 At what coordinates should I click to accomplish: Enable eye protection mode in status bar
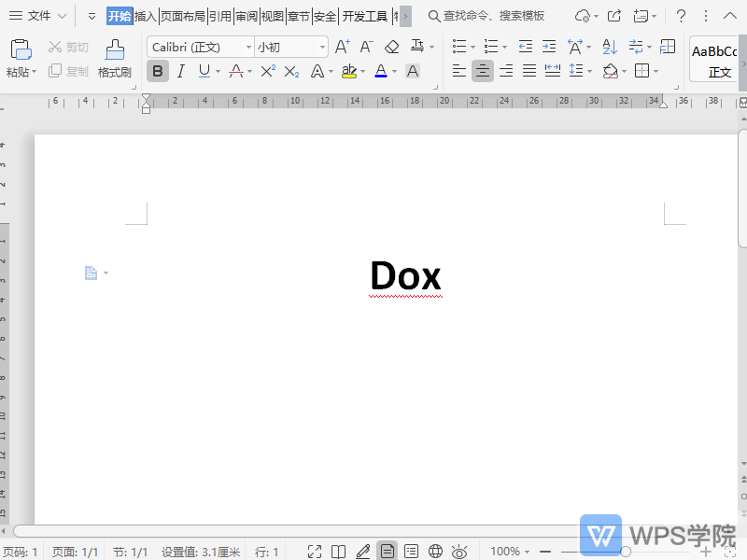pos(459,552)
